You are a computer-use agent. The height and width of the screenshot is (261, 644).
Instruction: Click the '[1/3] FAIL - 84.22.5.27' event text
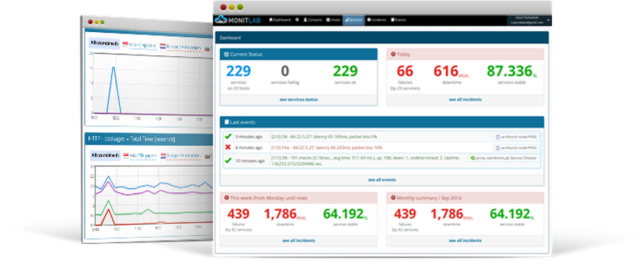(327, 147)
